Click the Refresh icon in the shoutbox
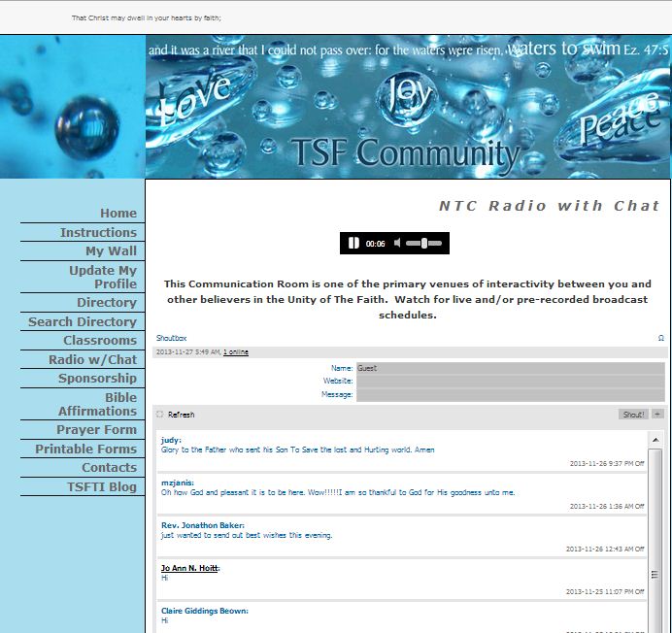This screenshot has width=672, height=633. point(160,415)
